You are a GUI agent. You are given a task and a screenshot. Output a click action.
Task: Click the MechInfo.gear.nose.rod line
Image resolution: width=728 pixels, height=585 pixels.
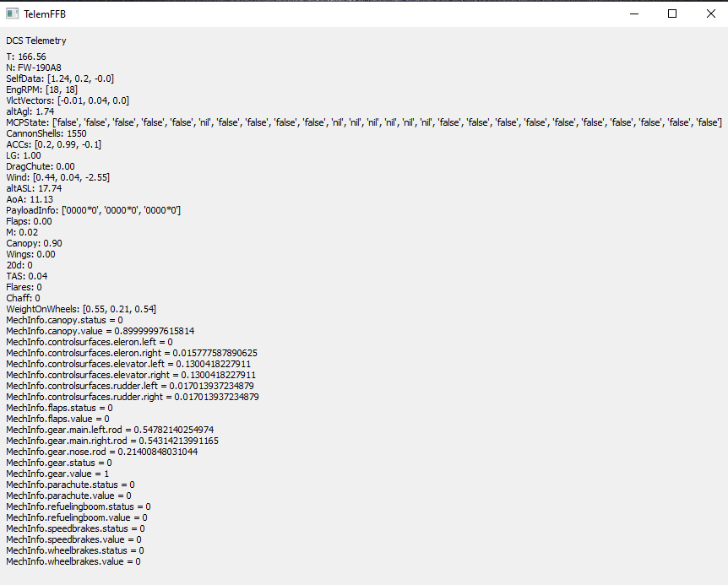pos(101,452)
